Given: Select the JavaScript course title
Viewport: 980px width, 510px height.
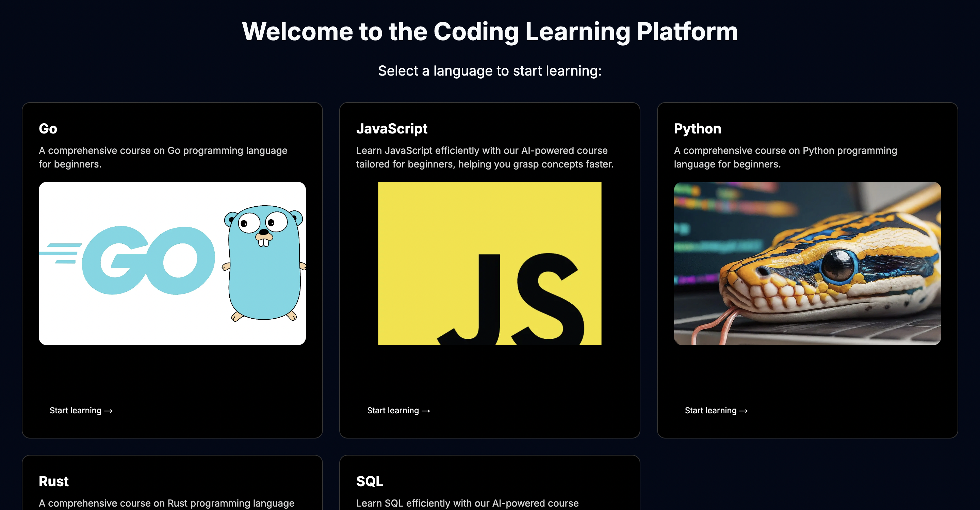Looking at the screenshot, I should (391, 129).
